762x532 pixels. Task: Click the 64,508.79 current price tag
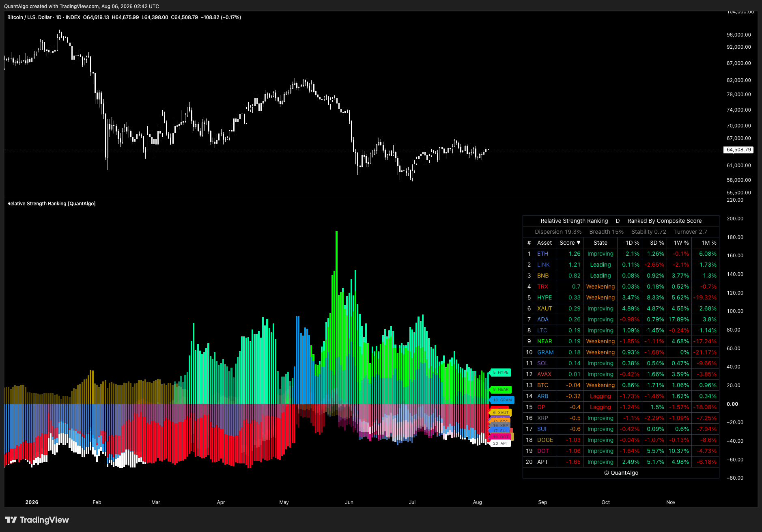[x=739, y=150]
